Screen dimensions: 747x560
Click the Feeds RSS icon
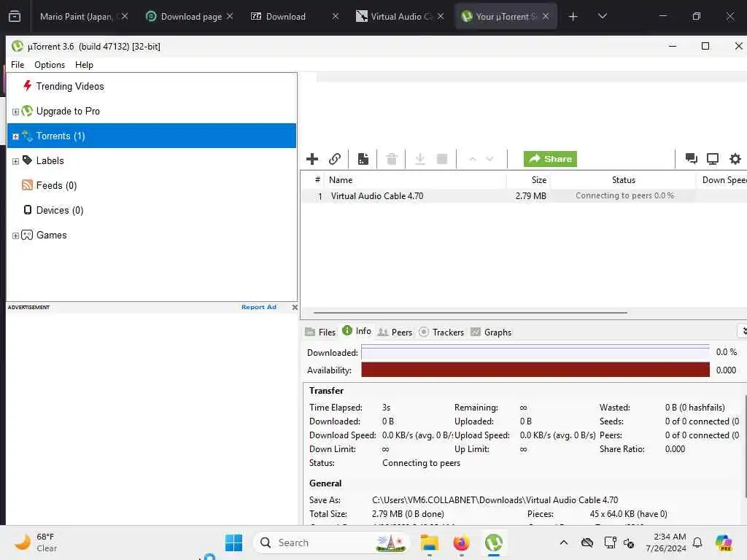[x=27, y=184]
